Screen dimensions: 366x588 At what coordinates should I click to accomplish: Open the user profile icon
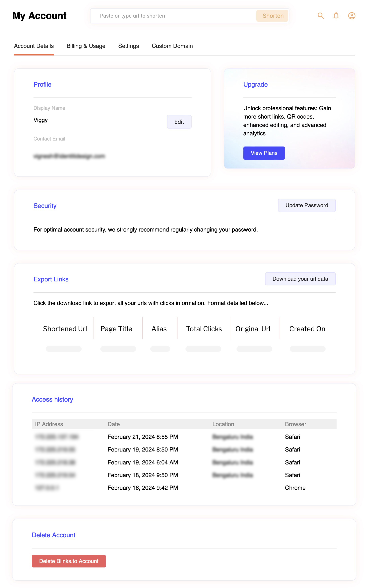(351, 16)
